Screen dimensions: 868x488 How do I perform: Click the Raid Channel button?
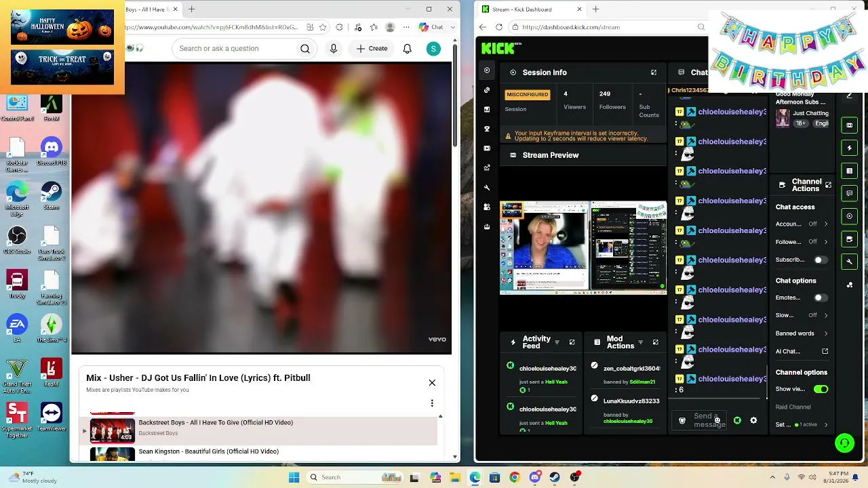click(x=793, y=407)
